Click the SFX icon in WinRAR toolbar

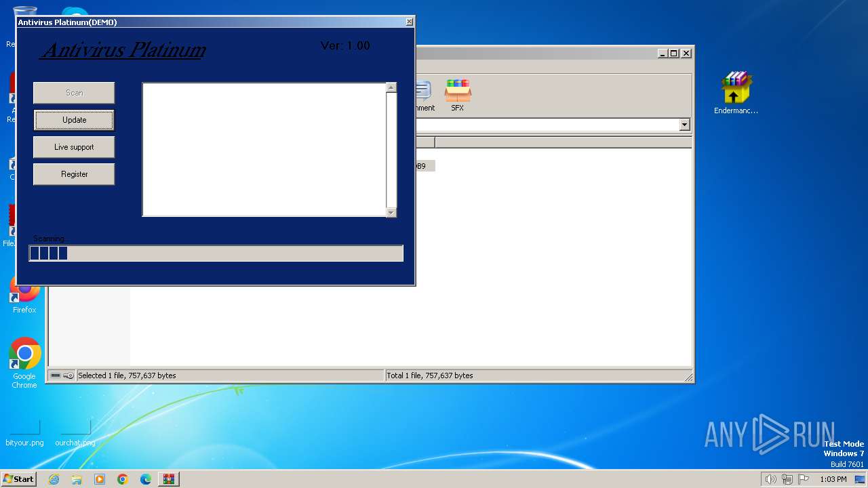click(x=458, y=95)
